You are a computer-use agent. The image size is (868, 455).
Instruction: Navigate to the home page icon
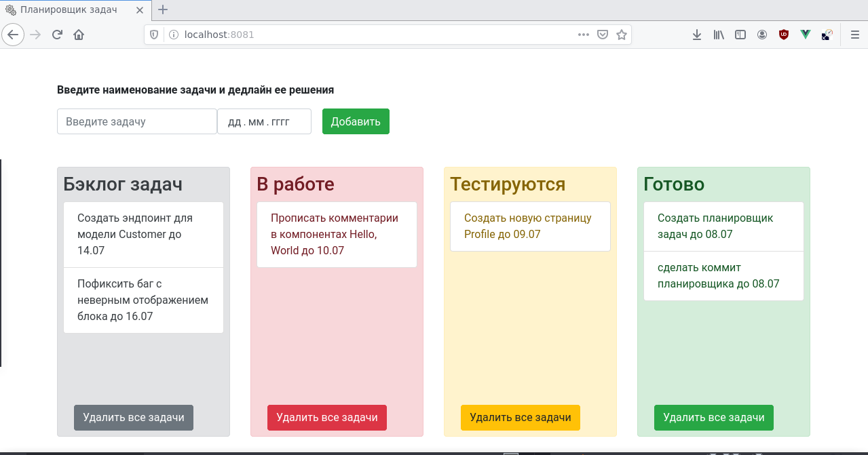(x=78, y=35)
